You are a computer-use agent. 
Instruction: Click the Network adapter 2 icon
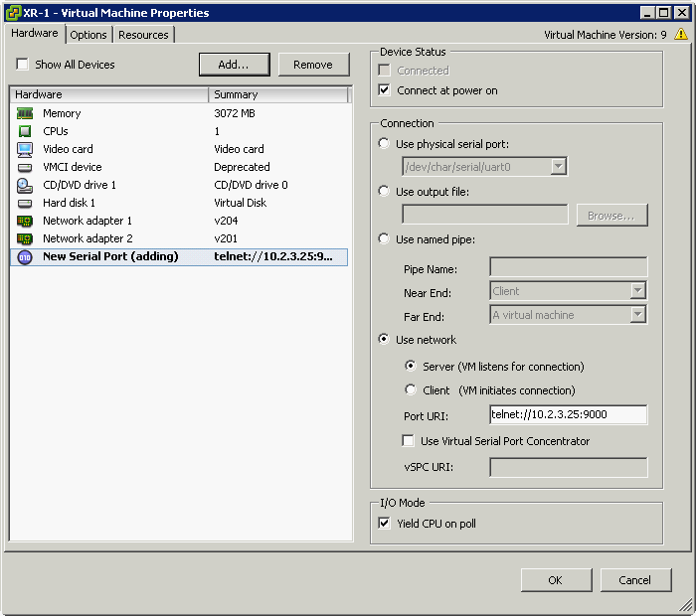pyautogui.click(x=25, y=238)
